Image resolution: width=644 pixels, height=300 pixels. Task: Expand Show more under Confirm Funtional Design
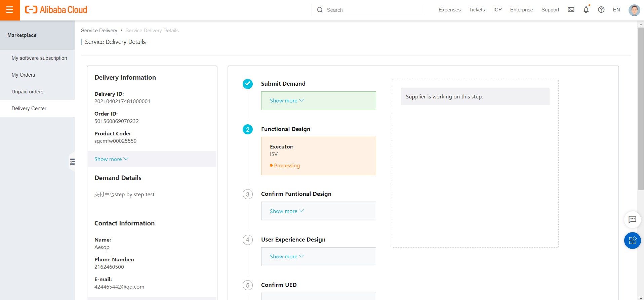[x=287, y=211]
